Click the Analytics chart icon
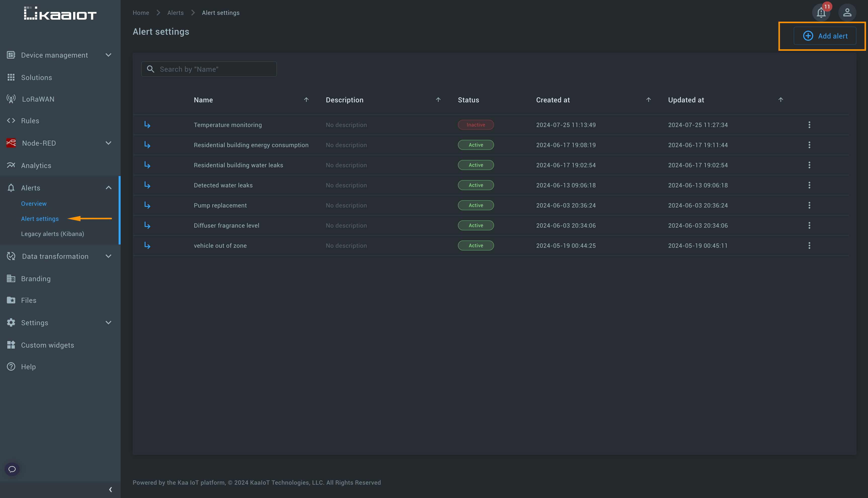The image size is (868, 498). [x=11, y=165]
